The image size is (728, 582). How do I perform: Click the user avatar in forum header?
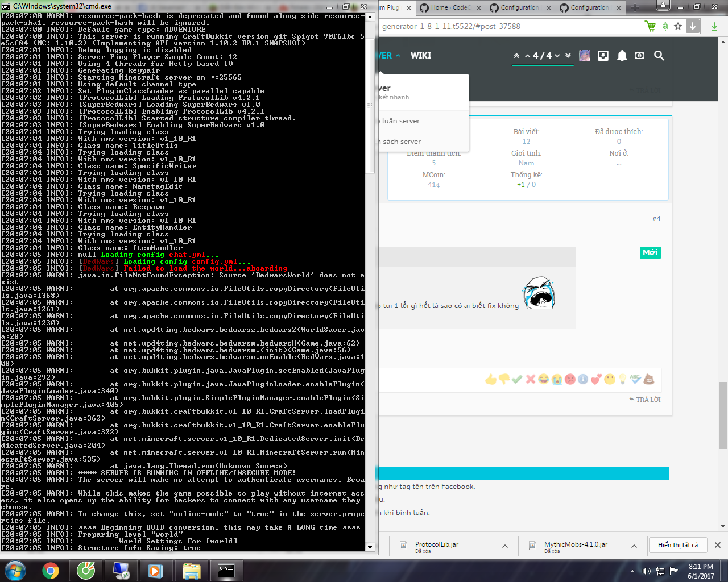(585, 56)
